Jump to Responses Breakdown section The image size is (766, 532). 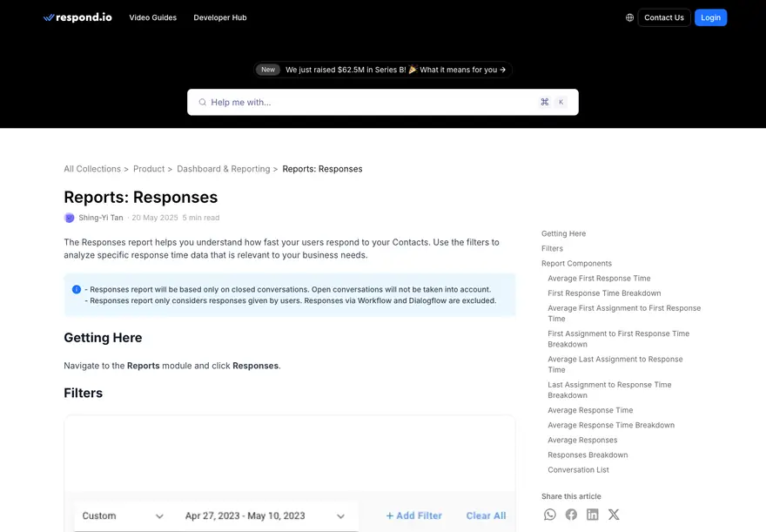[588, 455]
